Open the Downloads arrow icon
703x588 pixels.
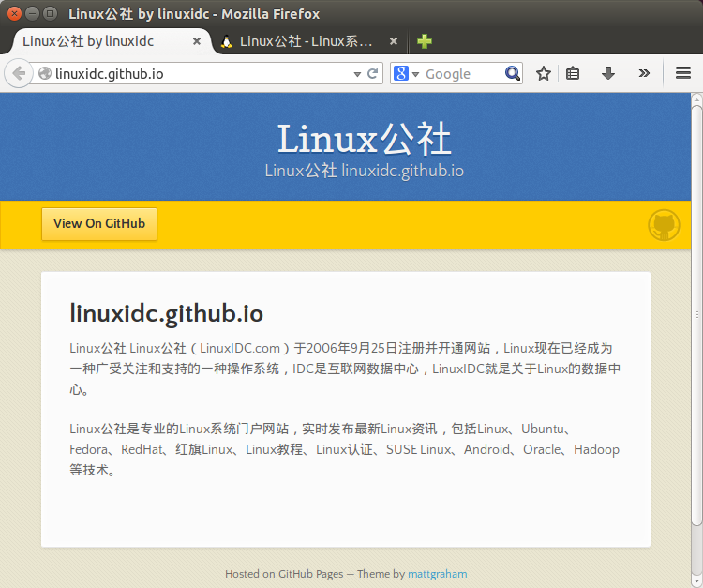click(608, 73)
